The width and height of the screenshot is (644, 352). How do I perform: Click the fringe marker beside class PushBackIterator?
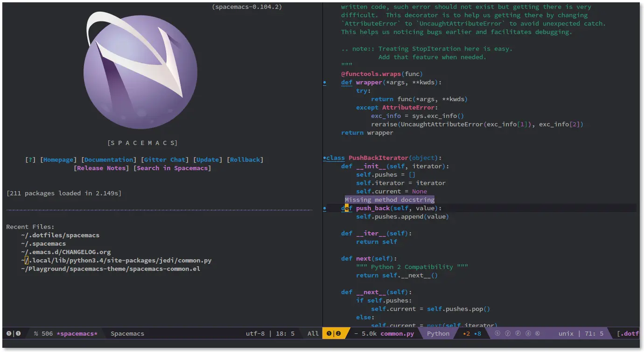[x=324, y=158]
